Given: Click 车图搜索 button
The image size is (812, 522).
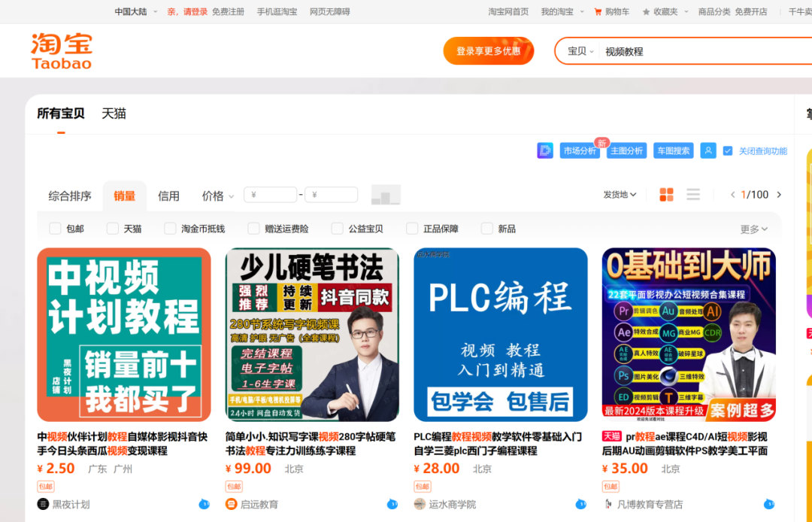Looking at the screenshot, I should click(673, 150).
